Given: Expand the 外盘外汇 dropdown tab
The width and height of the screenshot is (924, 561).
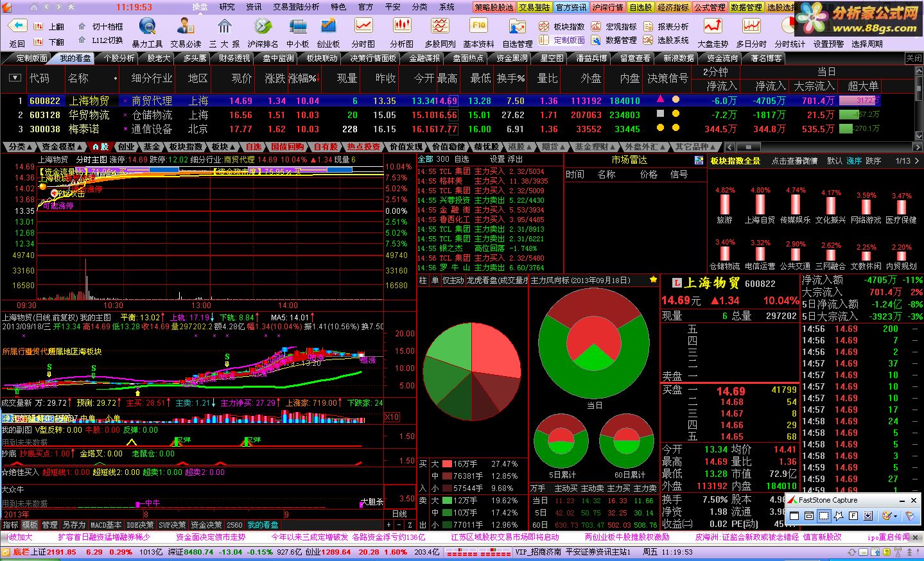Looking at the screenshot, I should tap(645, 147).
